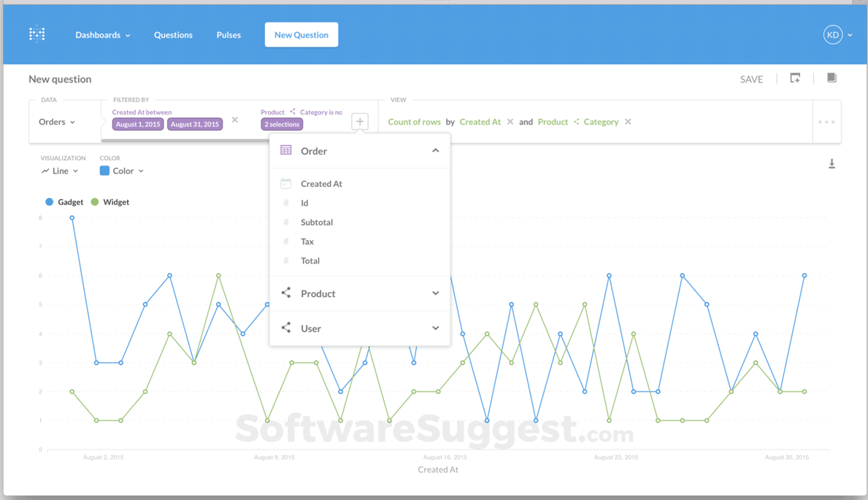Expand the Product section
This screenshot has width=868, height=500.
click(x=360, y=293)
